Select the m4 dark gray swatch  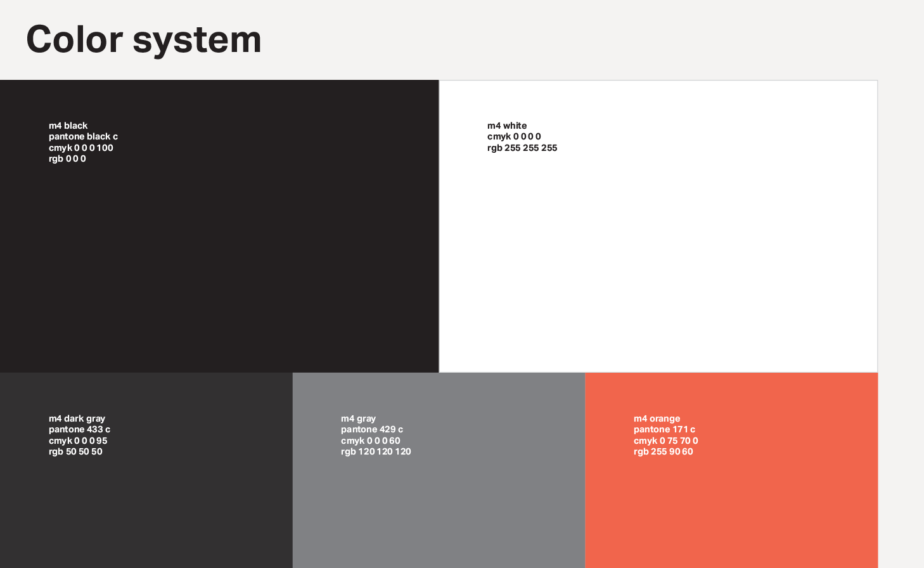point(146,470)
